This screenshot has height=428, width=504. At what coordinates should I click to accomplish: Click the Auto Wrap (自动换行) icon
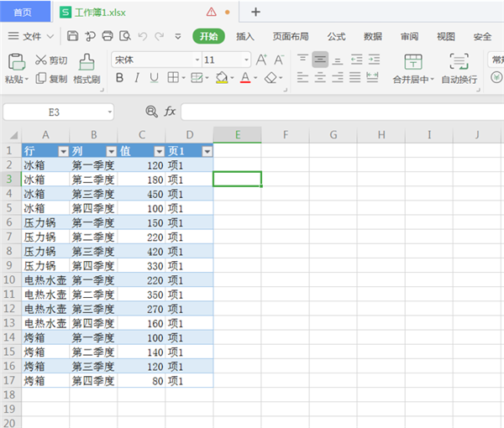point(459,62)
